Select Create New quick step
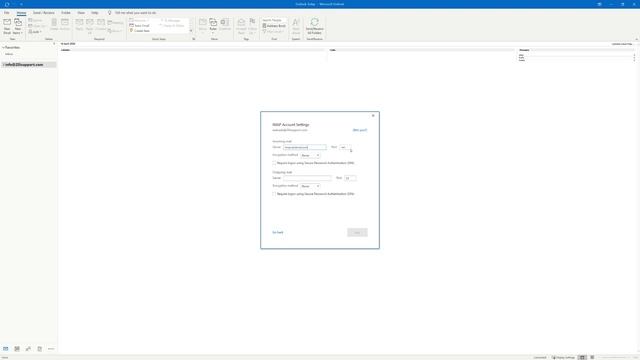 140,31
